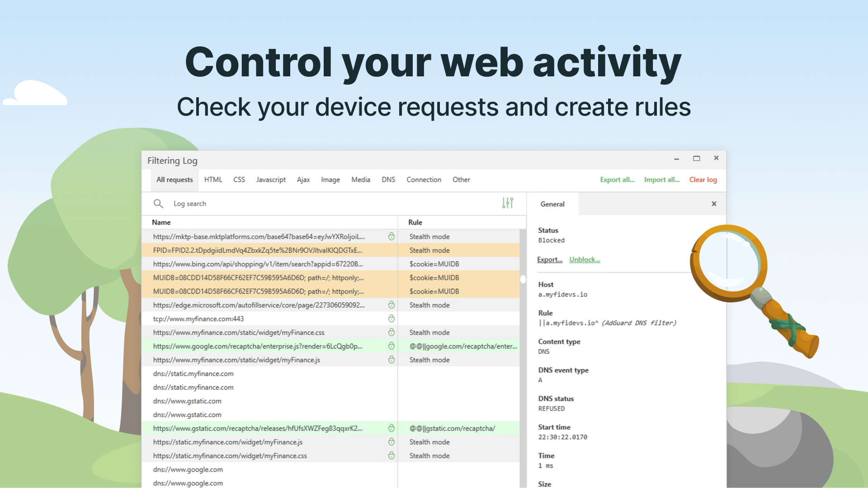
Task: Click the lock icon on the google recaptcha enterprise row
Action: click(x=392, y=346)
